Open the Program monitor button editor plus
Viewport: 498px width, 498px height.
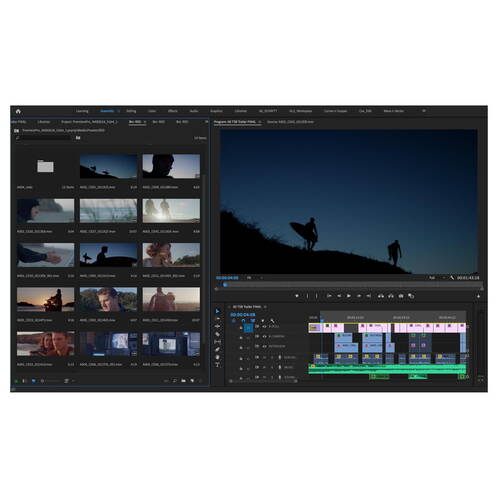point(478,296)
